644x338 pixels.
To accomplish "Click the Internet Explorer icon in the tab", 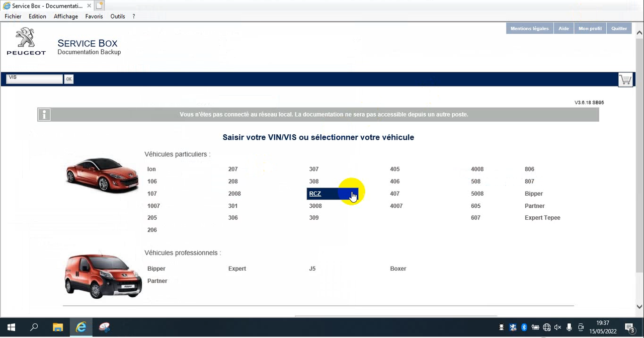I will [7, 6].
